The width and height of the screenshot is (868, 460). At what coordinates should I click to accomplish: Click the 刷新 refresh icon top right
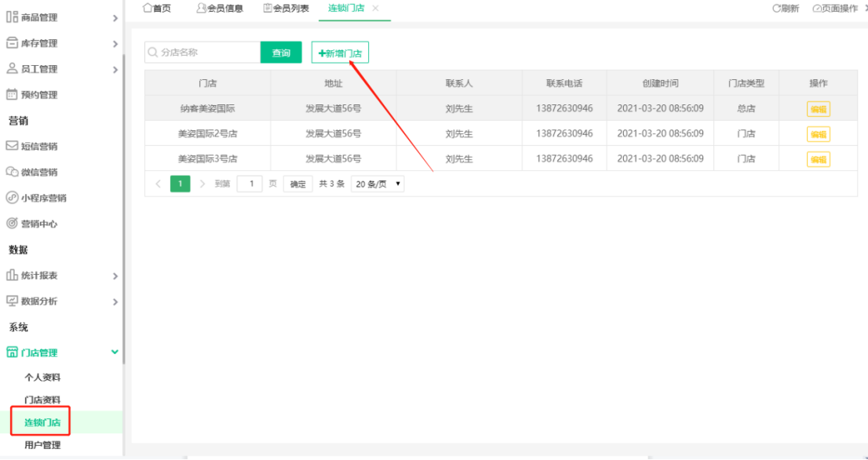[775, 6]
